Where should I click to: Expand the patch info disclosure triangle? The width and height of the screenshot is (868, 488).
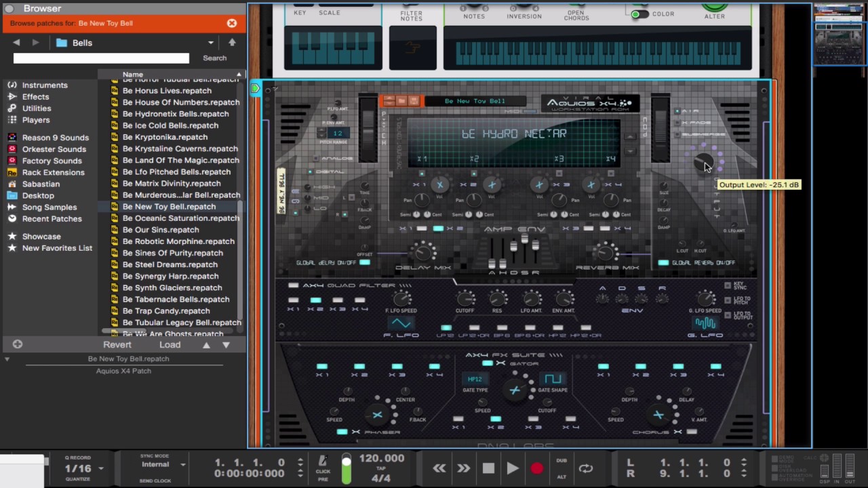point(7,359)
